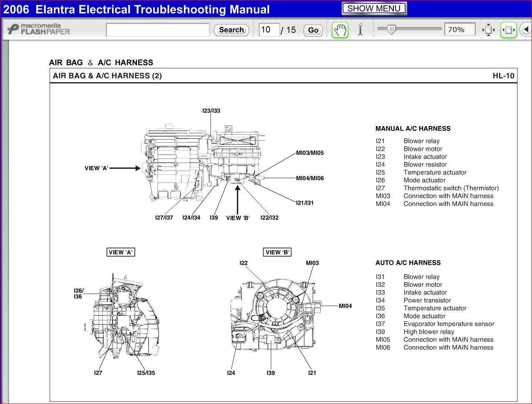Click the I23/I33 diagram label
Viewport: 532px width, 404px height.
click(x=211, y=111)
